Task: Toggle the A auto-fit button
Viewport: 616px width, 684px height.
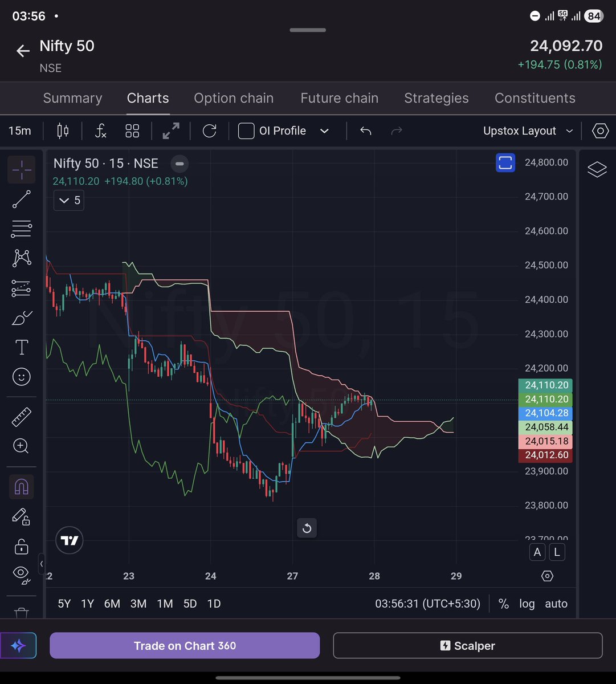Action: pyautogui.click(x=537, y=552)
